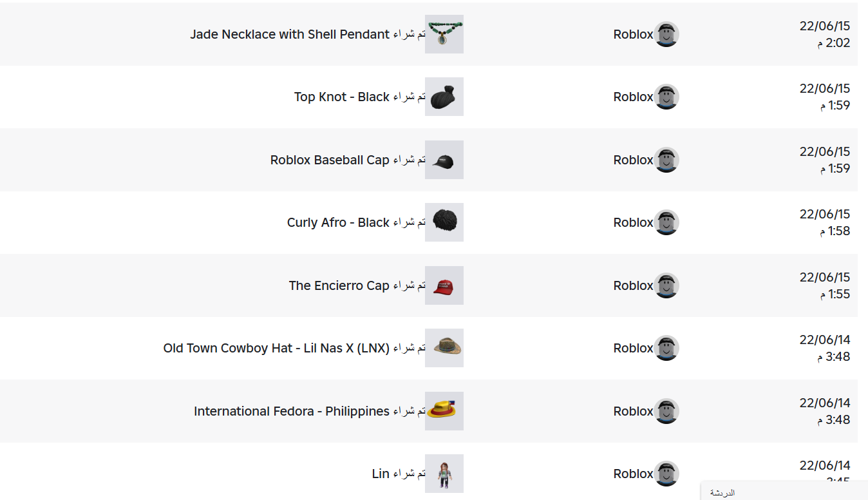This screenshot has width=868, height=500.
Task: Click the red Encierro Cap thumbnail
Action: click(x=444, y=285)
